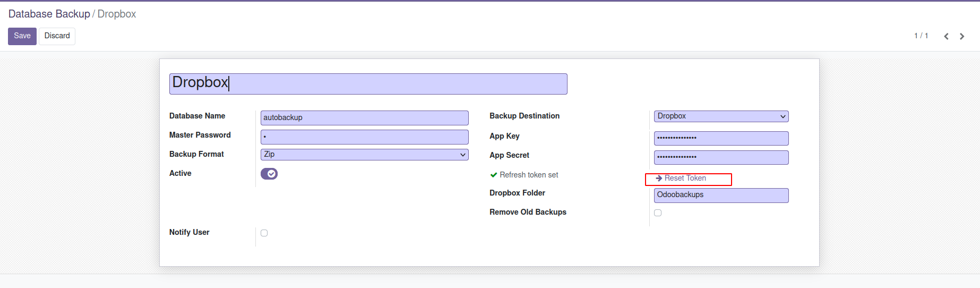The width and height of the screenshot is (980, 288).
Task: Check the Remove Old Backups checkbox
Action: [x=658, y=213]
